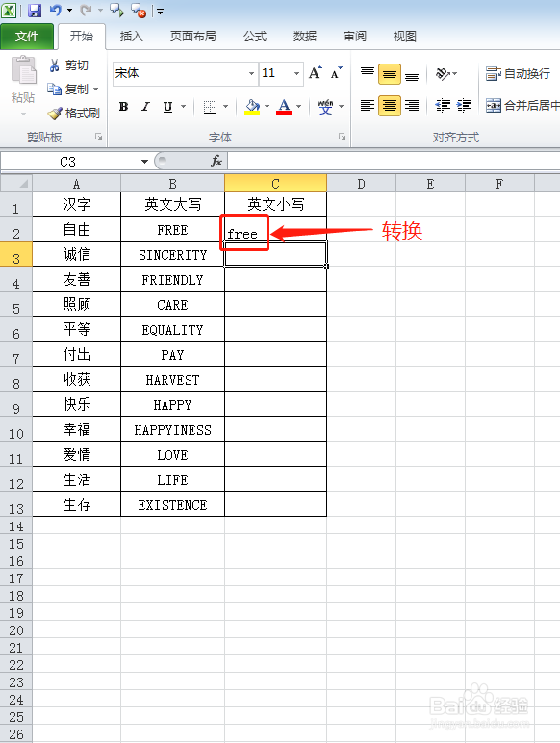The width and height of the screenshot is (560, 743).
Task: Switch to the 审阅 Review tab
Action: [x=355, y=37]
